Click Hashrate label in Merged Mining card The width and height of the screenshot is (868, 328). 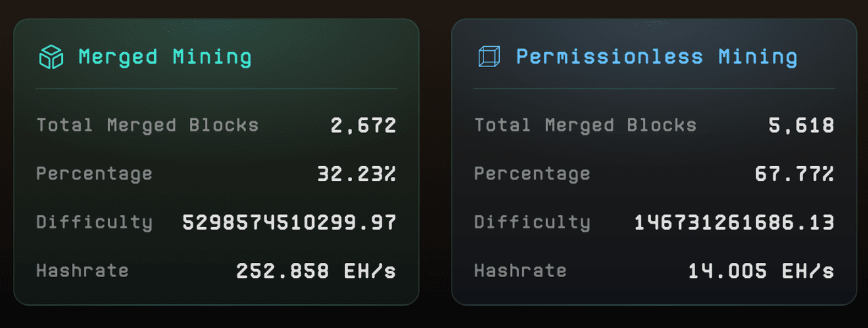click(82, 271)
